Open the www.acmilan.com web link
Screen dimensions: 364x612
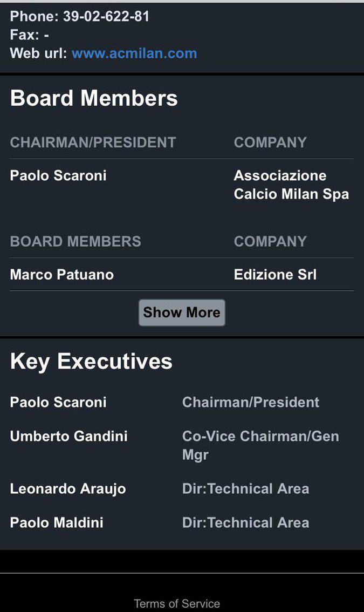point(134,53)
